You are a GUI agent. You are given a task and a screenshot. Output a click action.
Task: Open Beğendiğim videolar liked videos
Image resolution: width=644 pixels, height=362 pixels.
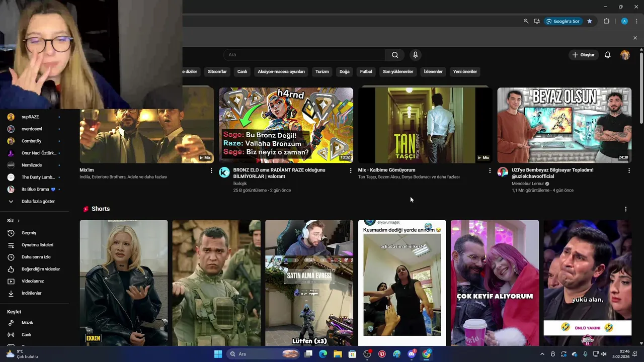[34, 269]
